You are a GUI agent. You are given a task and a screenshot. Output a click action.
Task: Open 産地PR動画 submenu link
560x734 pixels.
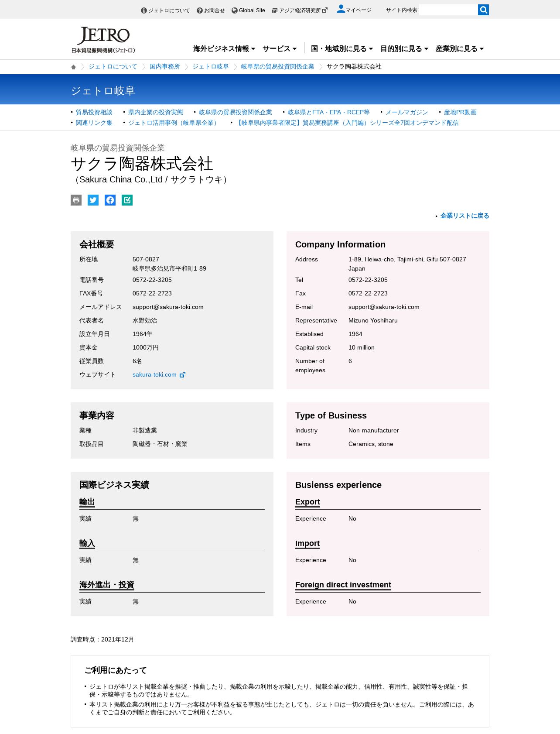coord(460,113)
